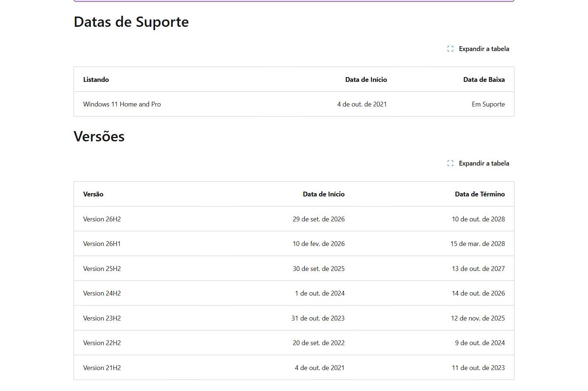Select the date 11 de out. de 2023
Viewport: 588px width, 391px height.
478,368
